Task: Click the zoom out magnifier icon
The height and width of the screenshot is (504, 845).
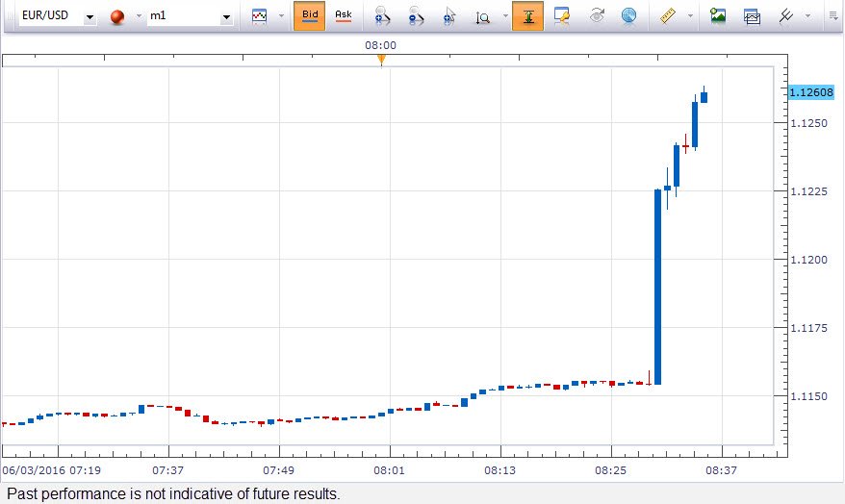Action: click(x=416, y=16)
